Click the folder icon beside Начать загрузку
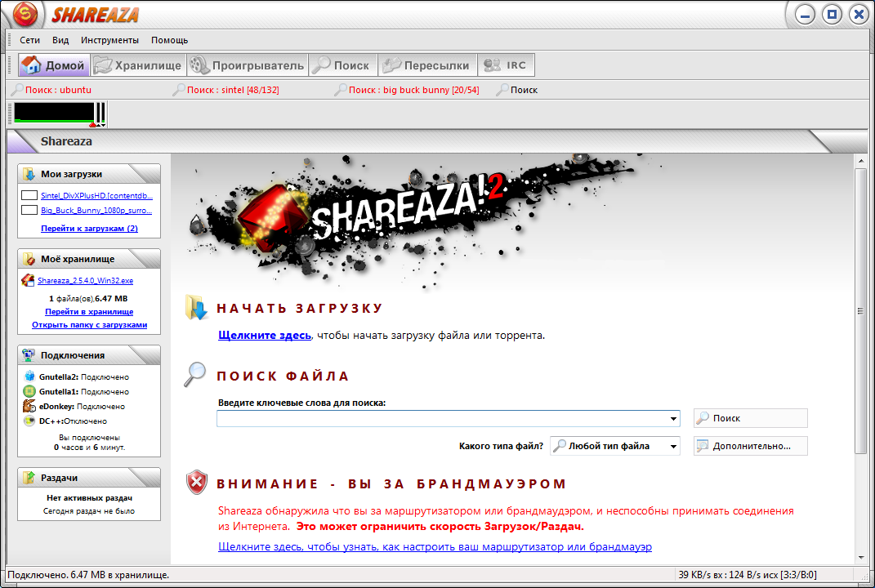Viewport: 875px width, 588px height. click(197, 308)
